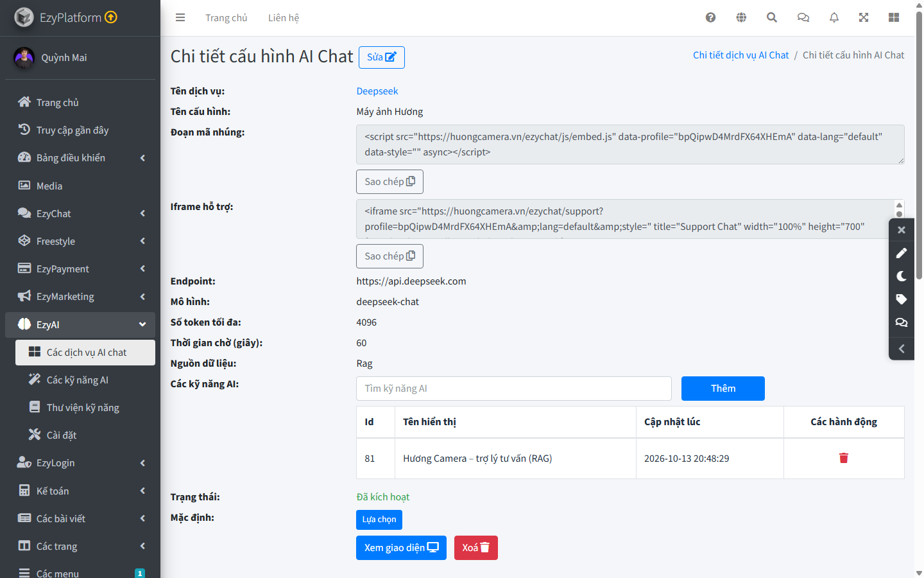Image resolution: width=924 pixels, height=578 pixels.
Task: Open the language globe icon
Action: pos(741,18)
